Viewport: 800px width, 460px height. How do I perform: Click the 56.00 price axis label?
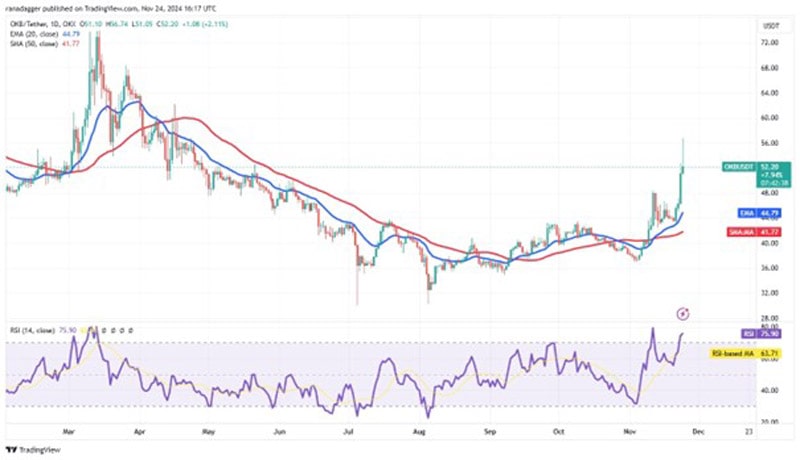click(769, 143)
